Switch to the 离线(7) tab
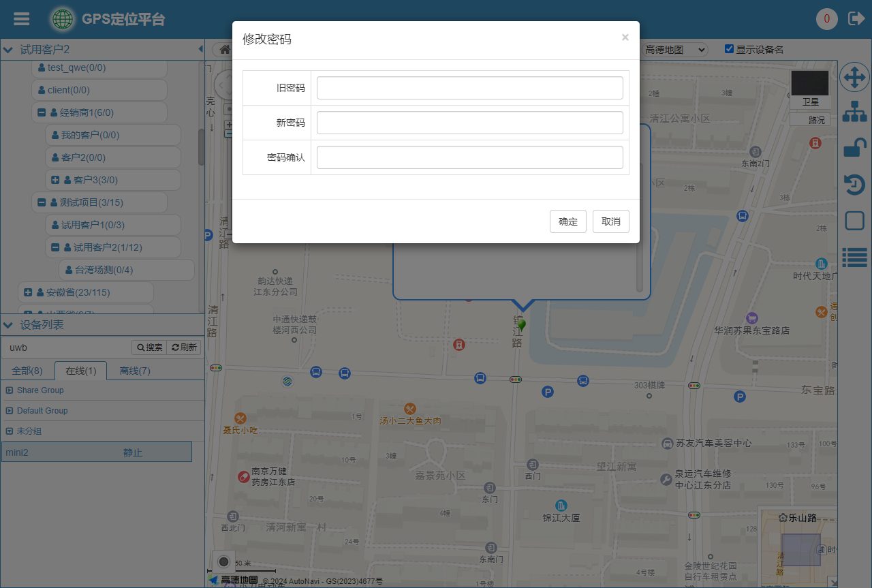The image size is (872, 588). click(x=135, y=371)
